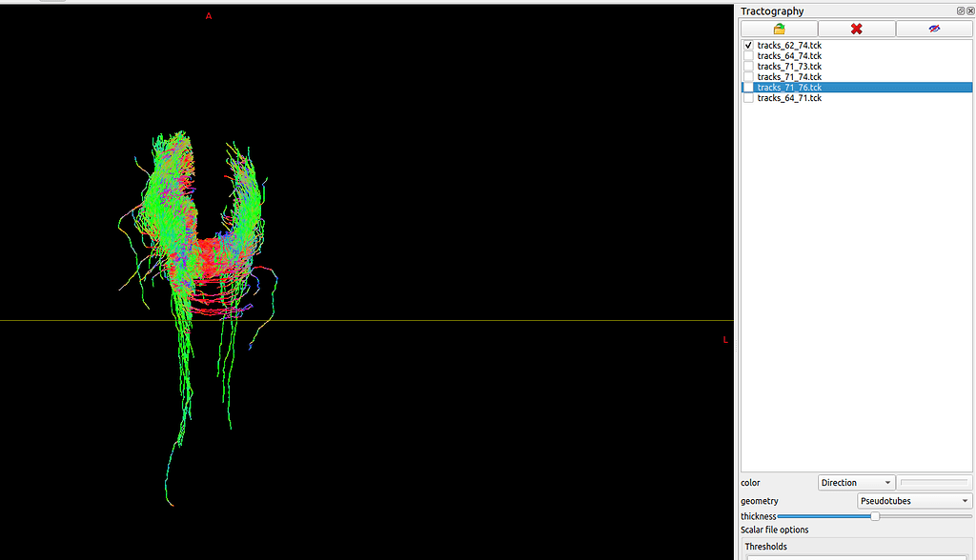976x560 pixels.
Task: Open a new tractogram file with the folder icon
Action: (x=778, y=28)
